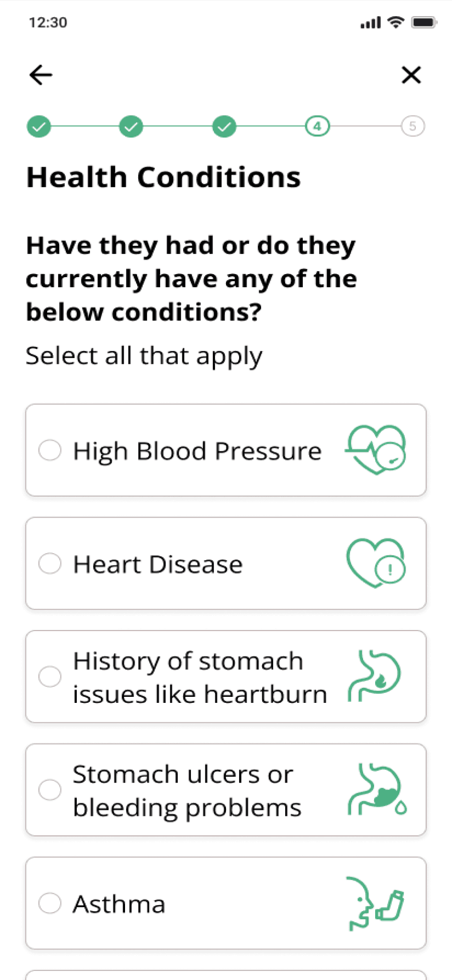Return to completed step three checkmark
Image resolution: width=452 pixels, height=980 pixels.
224,127
